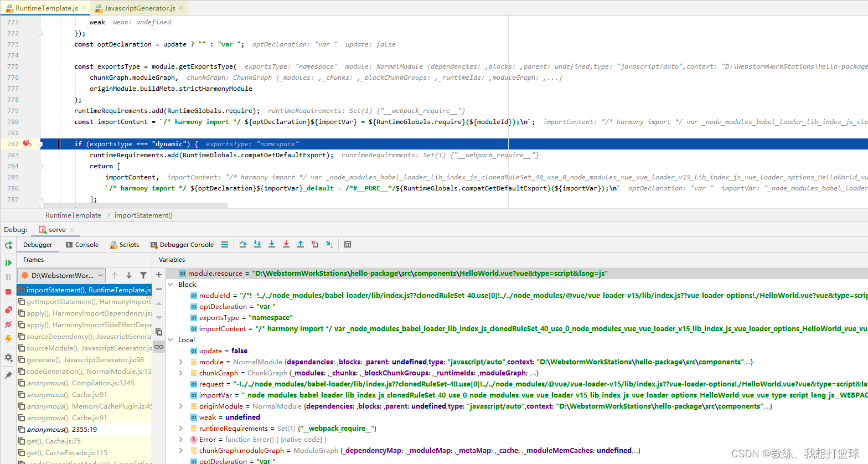Screen dimensions: 868x464
Task: Select next frame down arrow
Action: point(129,275)
